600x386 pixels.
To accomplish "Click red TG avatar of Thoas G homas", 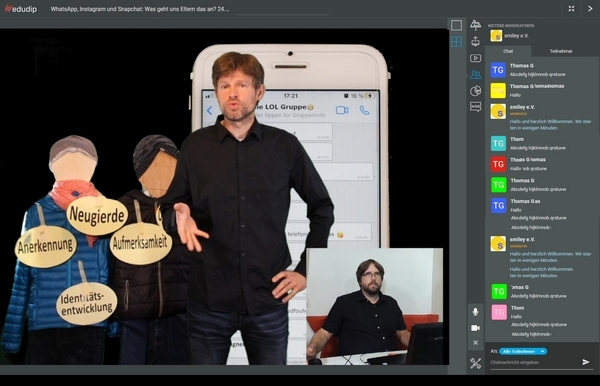I will click(498, 164).
